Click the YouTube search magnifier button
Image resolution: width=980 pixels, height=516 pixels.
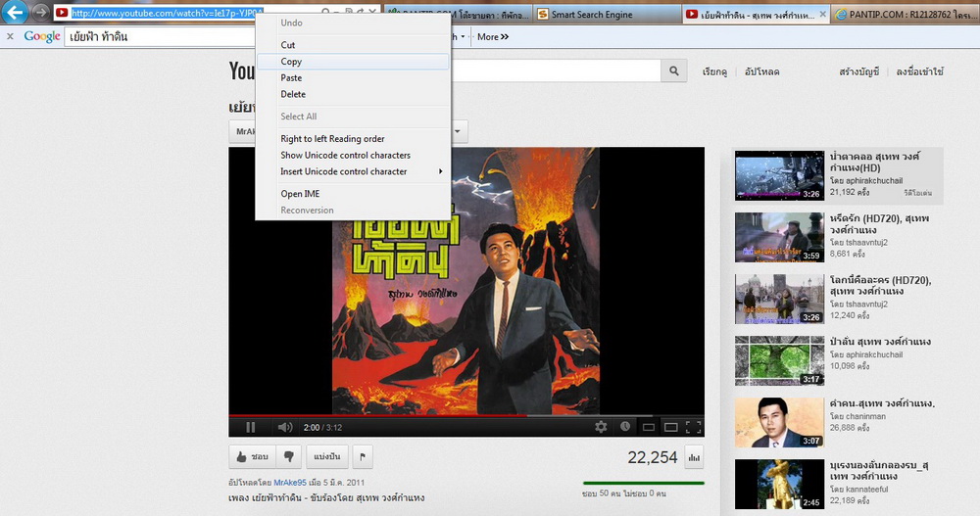point(674,71)
